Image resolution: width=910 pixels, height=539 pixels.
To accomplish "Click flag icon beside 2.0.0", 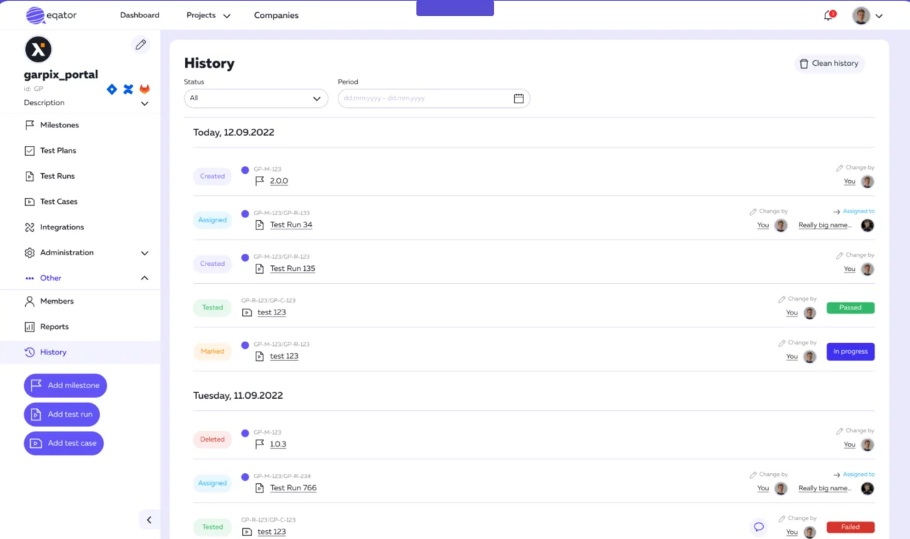I will (x=259, y=181).
